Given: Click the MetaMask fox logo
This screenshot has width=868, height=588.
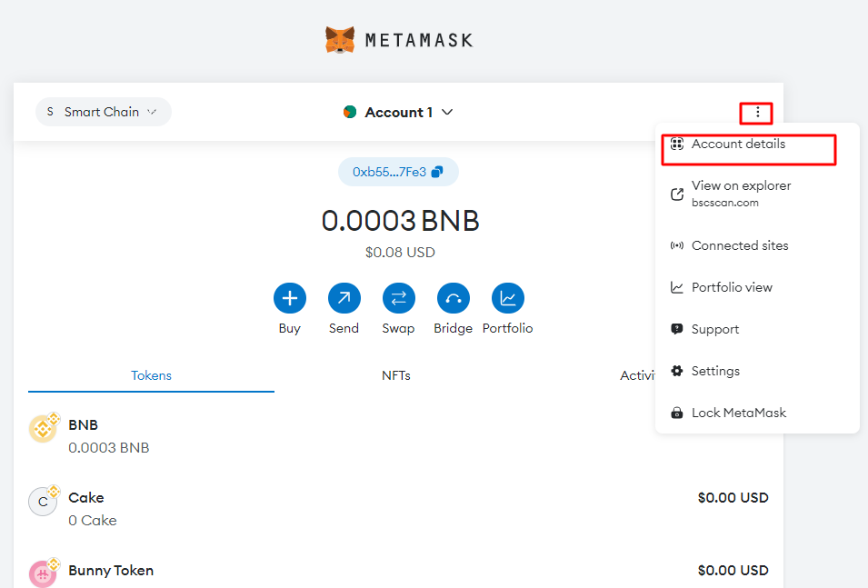Looking at the screenshot, I should click(340, 40).
